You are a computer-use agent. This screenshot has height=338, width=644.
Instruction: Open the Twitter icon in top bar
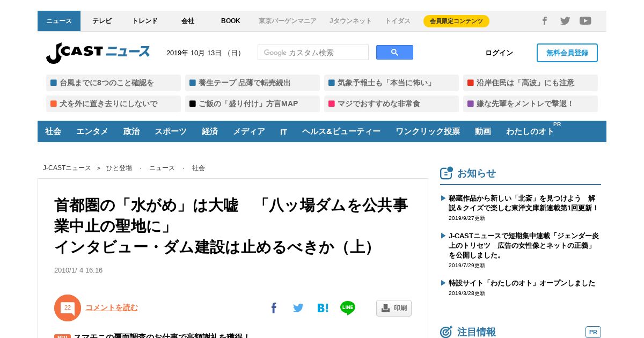click(x=565, y=21)
